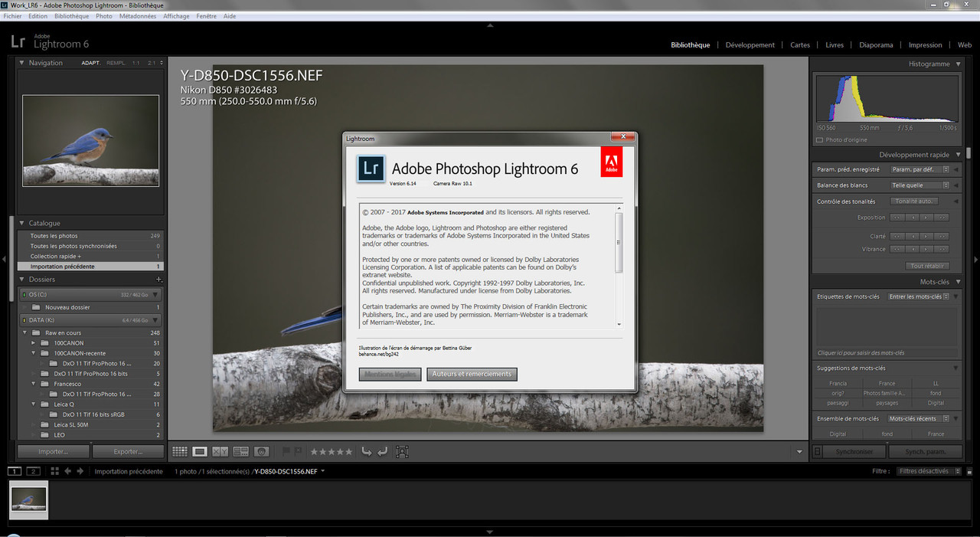Click Mentions légales button
The image size is (980, 537).
click(x=390, y=374)
